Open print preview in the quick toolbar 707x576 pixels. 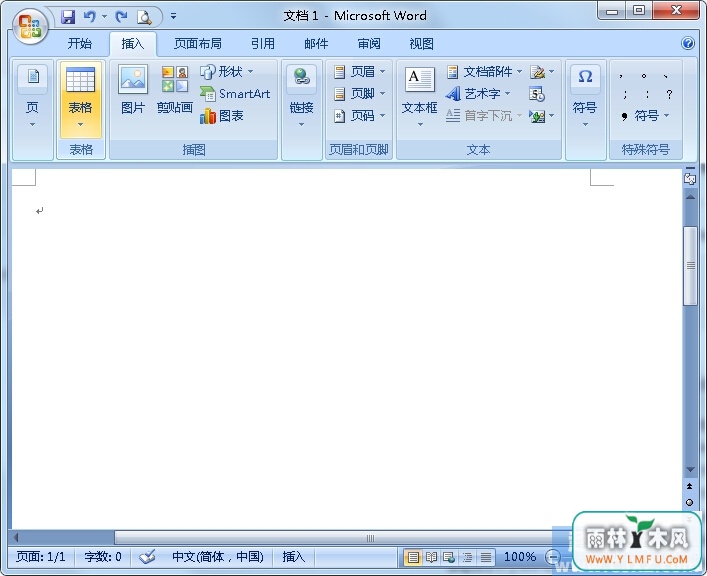(x=144, y=17)
